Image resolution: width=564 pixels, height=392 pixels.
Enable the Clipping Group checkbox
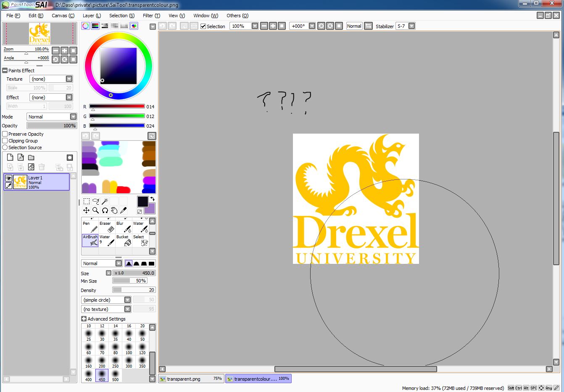[x=5, y=141]
